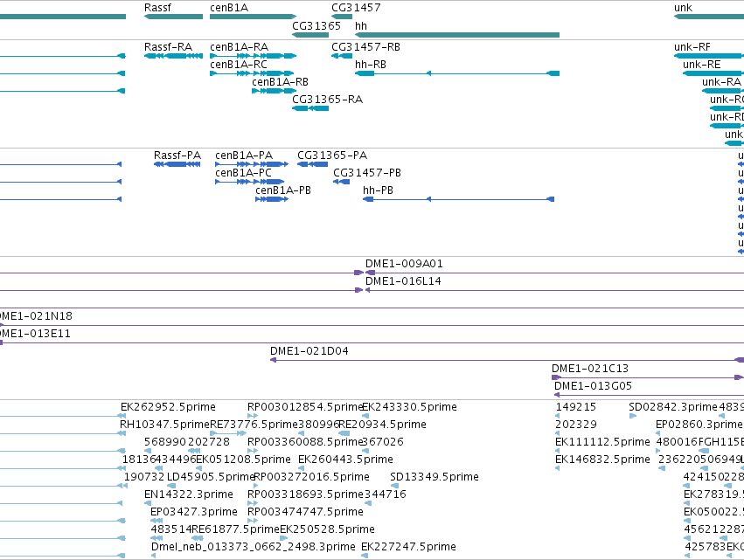Screen dimensions: 744x560
Task: Click EST EP02860.3prime
Action: (x=699, y=425)
